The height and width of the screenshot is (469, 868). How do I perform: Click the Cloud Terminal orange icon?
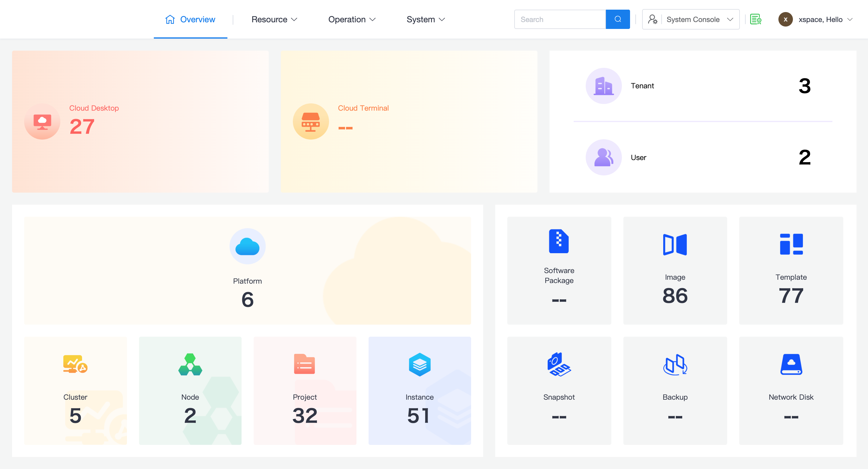(x=310, y=121)
